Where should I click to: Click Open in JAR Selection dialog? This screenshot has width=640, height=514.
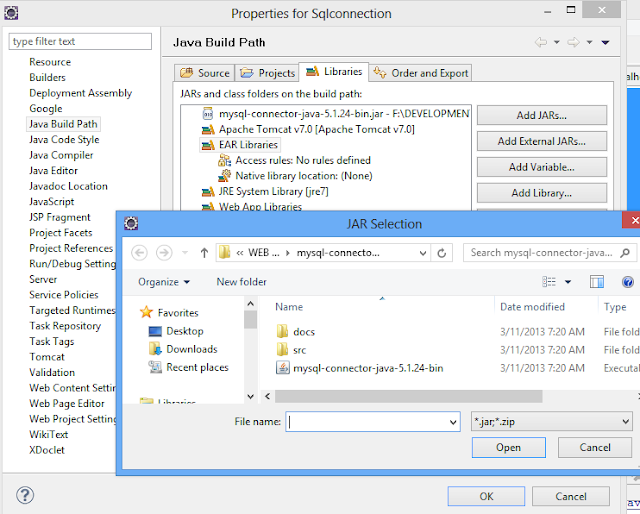[x=509, y=447]
